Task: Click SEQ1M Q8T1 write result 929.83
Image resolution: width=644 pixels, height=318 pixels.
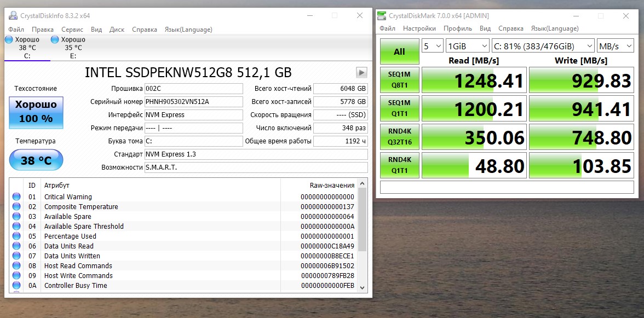Action: (581, 80)
